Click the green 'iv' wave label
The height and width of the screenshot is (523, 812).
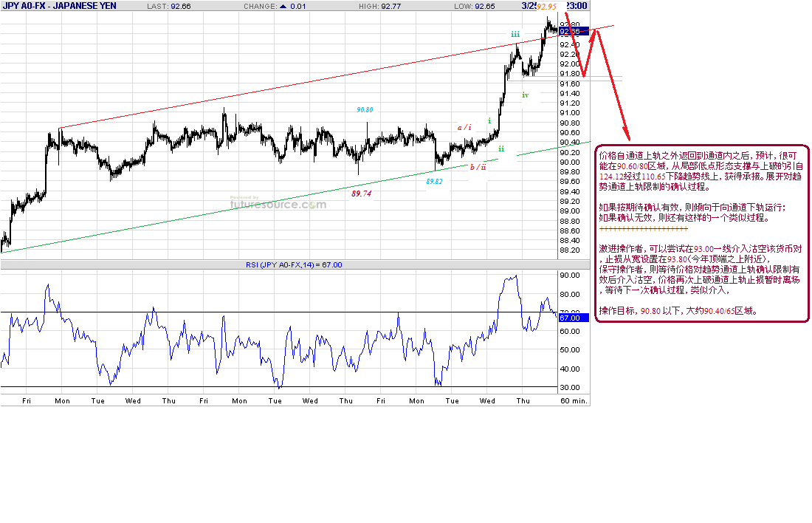[525, 95]
